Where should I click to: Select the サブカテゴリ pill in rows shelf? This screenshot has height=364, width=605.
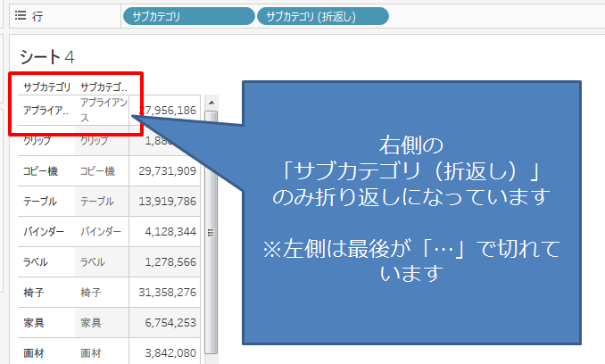coord(187,16)
